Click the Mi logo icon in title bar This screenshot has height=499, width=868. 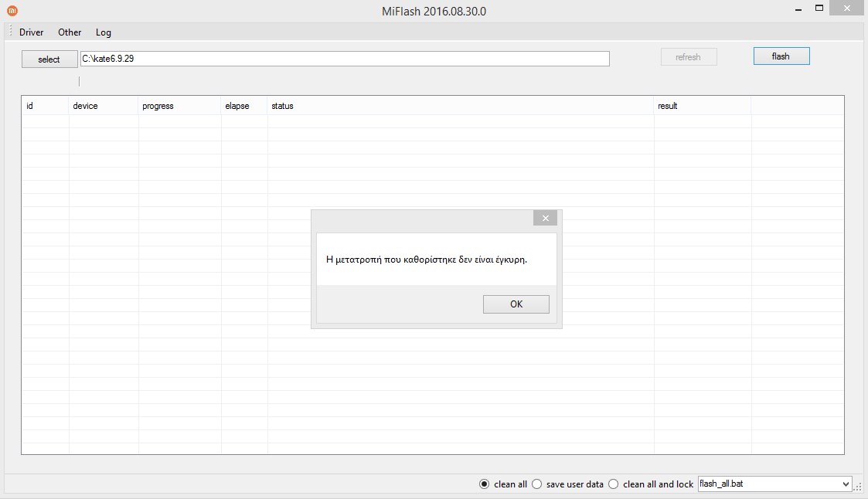coord(12,11)
